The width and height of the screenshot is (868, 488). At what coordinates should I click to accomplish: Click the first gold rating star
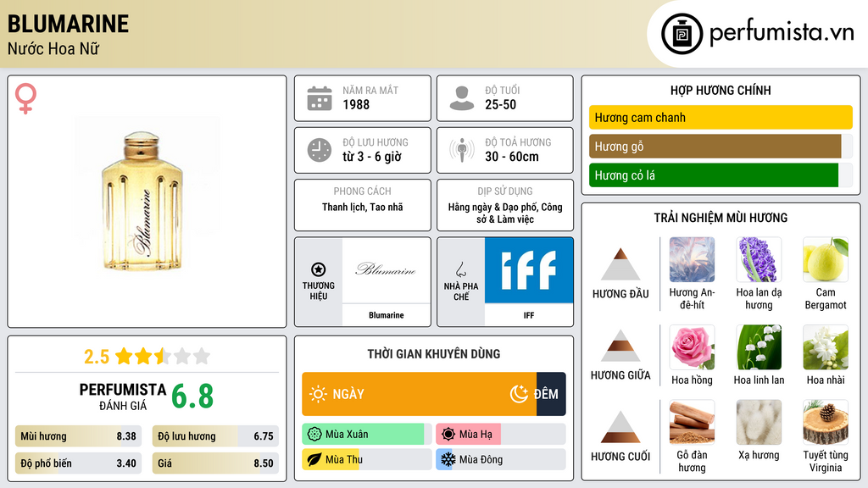tap(124, 356)
